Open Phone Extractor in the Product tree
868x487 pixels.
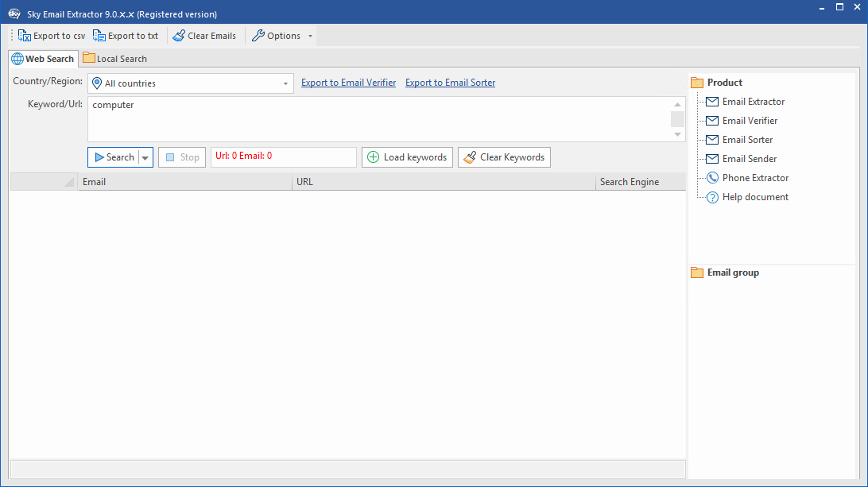click(x=747, y=178)
